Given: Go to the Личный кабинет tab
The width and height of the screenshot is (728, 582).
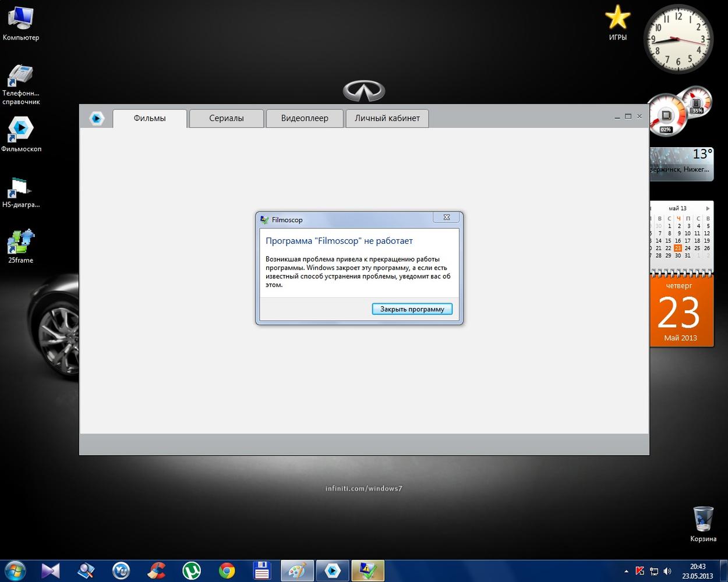Looking at the screenshot, I should pyautogui.click(x=387, y=118).
